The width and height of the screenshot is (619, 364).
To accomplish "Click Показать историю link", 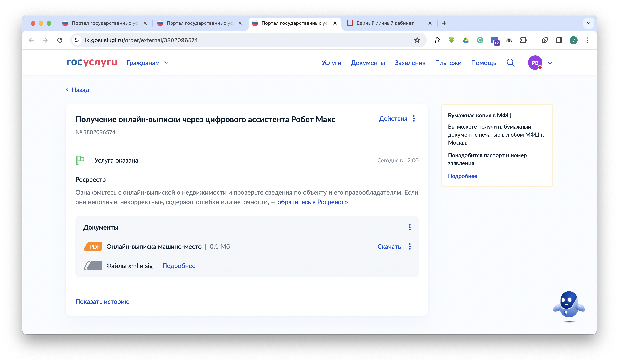I will 103,302.
